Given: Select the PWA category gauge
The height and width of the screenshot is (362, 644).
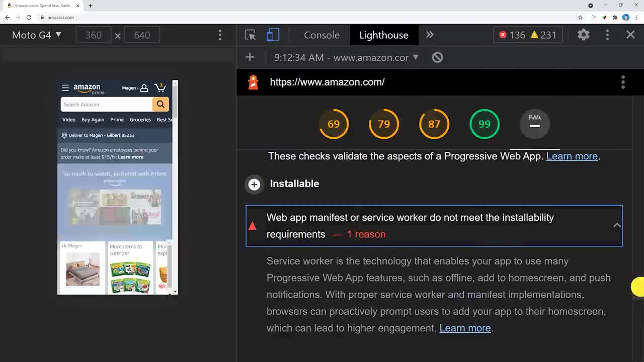Looking at the screenshot, I should [x=535, y=124].
